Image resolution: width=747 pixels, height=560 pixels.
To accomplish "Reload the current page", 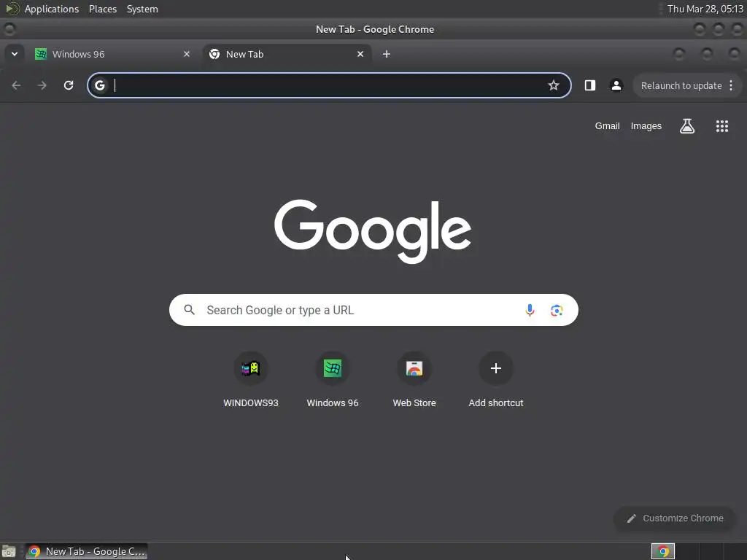I will tap(69, 85).
